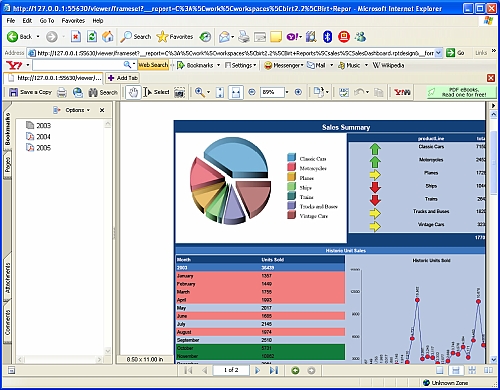This screenshot has height=390, width=500.
Task: Go to next page arrow
Action: [x=257, y=370]
